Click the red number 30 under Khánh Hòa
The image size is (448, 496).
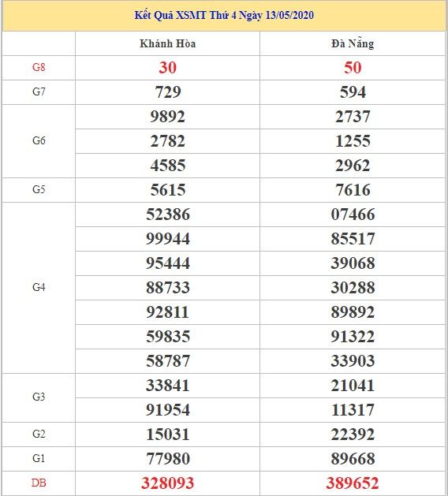[x=168, y=67]
